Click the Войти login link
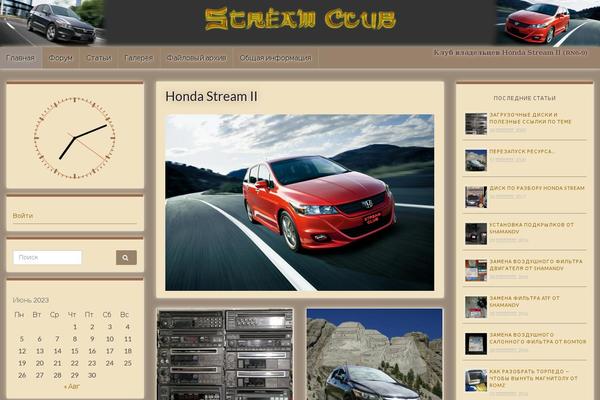600x400 pixels. point(23,216)
